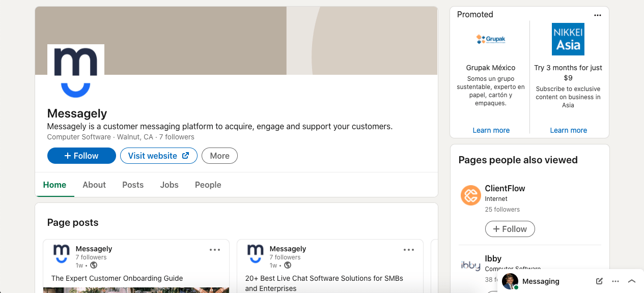Click the Visit website button
This screenshot has width=644, height=293.
(x=158, y=156)
